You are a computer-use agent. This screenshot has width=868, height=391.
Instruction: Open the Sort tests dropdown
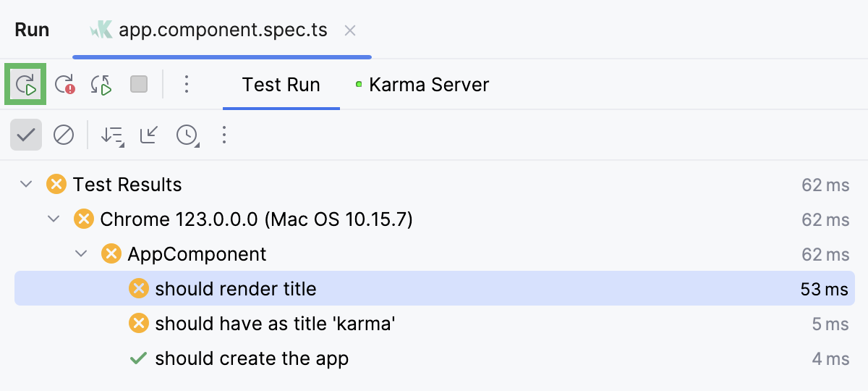112,135
